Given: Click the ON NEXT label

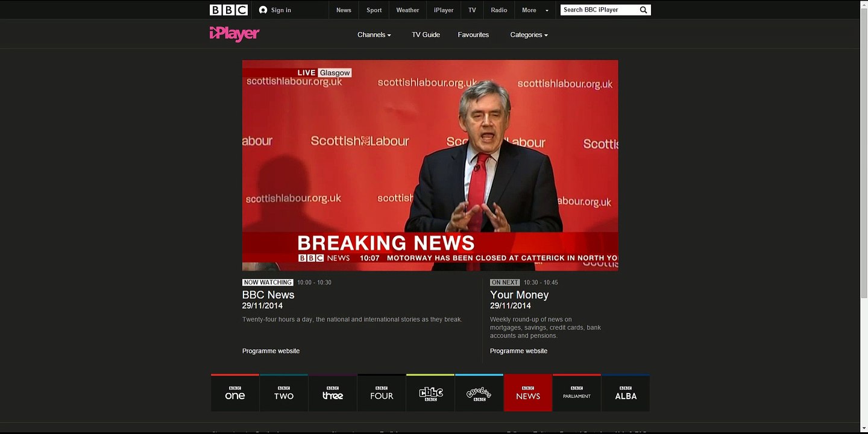Looking at the screenshot, I should (x=505, y=282).
